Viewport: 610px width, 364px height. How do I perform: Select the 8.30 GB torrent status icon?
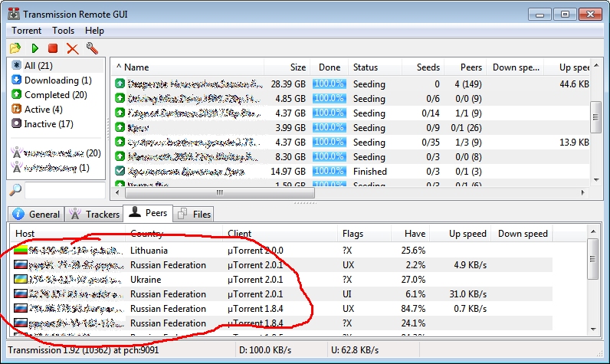[x=120, y=157]
